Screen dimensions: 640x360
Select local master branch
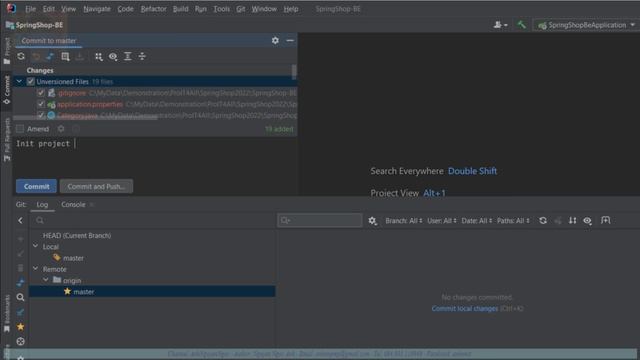click(x=73, y=258)
